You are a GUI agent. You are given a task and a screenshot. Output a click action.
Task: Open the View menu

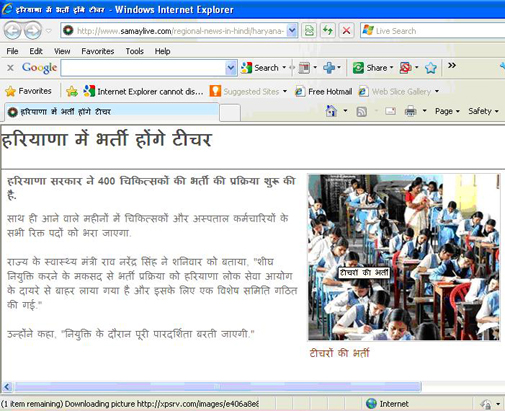click(x=62, y=51)
